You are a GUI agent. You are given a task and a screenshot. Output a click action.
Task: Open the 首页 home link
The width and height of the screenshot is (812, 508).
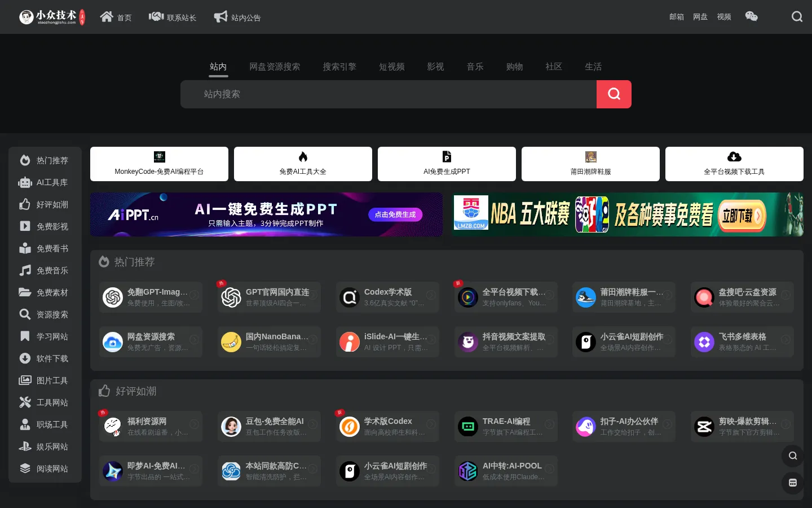tap(116, 17)
